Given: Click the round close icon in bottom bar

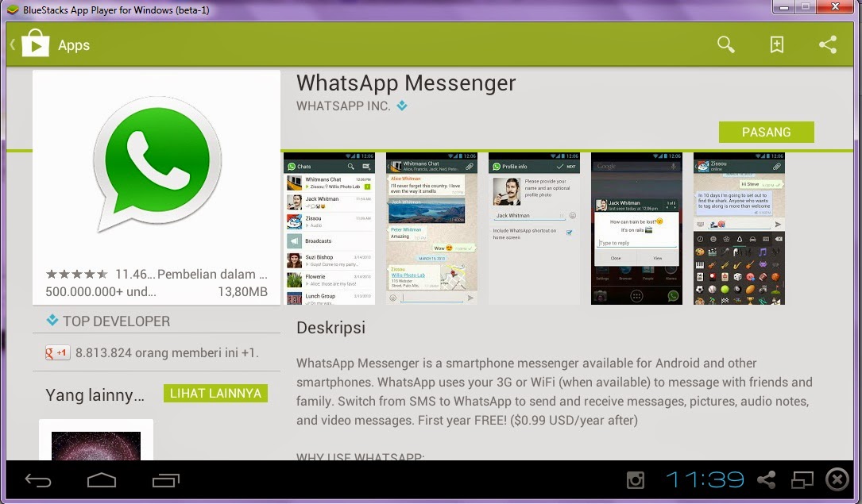Looking at the screenshot, I should coord(837,480).
